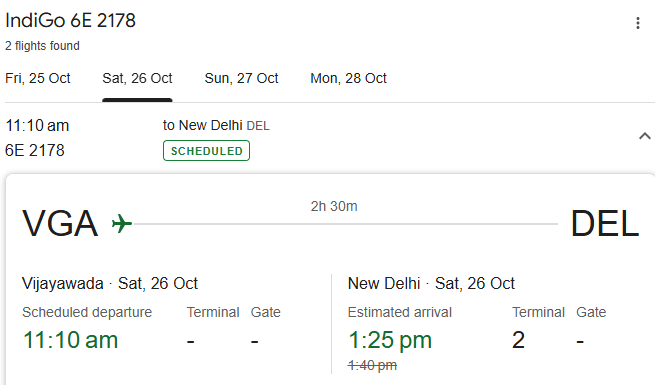The width and height of the screenshot is (655, 385).
Task: Click the '2 flights found' text
Action: tap(42, 46)
